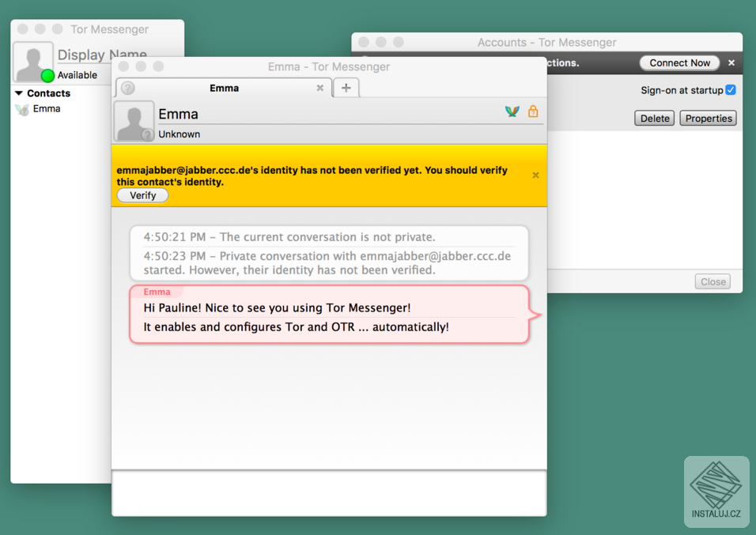Open Properties for the selected account
Viewport: 756px width, 535px height.
click(x=707, y=118)
